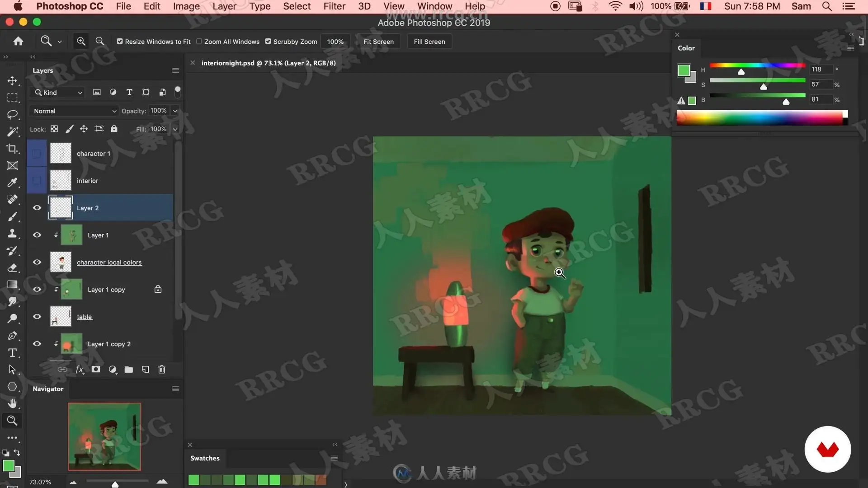The height and width of the screenshot is (488, 868).
Task: Show the character 1 layer
Action: pos(37,154)
